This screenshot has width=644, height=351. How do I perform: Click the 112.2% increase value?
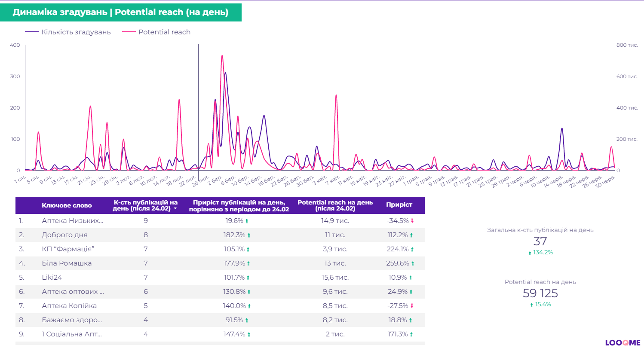(x=398, y=235)
